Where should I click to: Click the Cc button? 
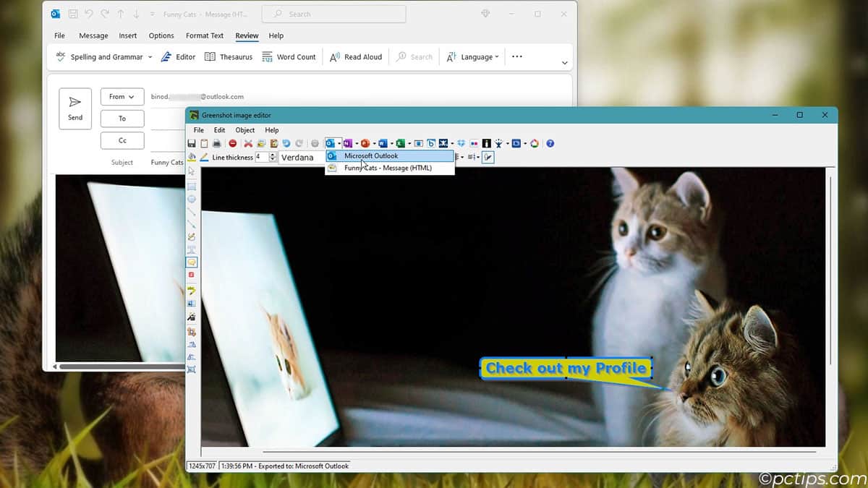pyautogui.click(x=122, y=140)
